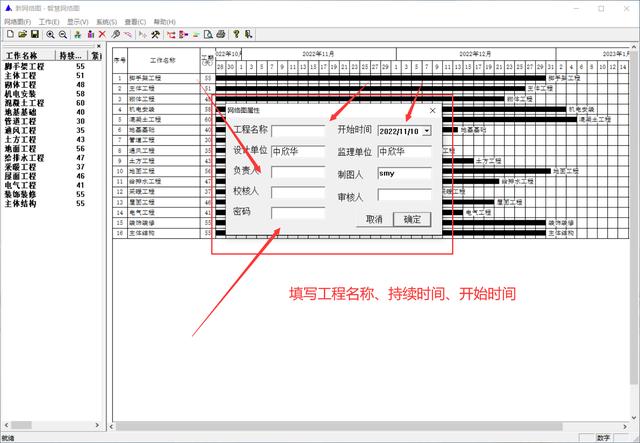This screenshot has width=640, height=443.
Task: Zoom out with the minus magnifier
Action: tap(63, 35)
